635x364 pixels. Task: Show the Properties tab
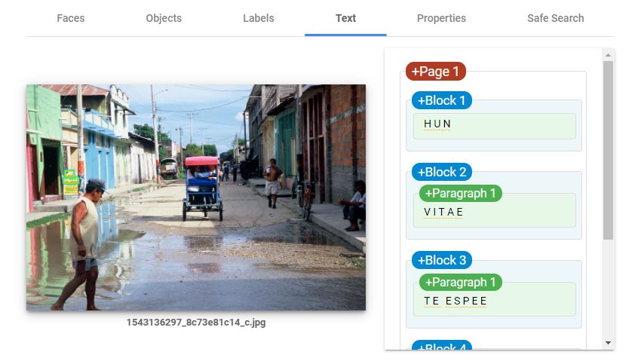coord(441,18)
